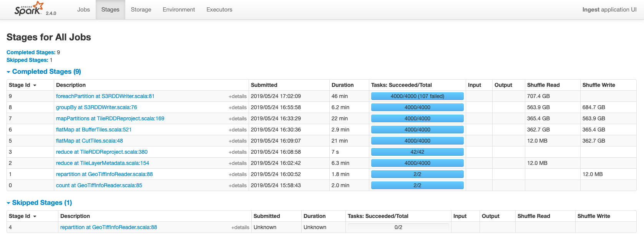Screen dimensions: 644x241
Task: Open the Stages tab
Action: pos(110,10)
